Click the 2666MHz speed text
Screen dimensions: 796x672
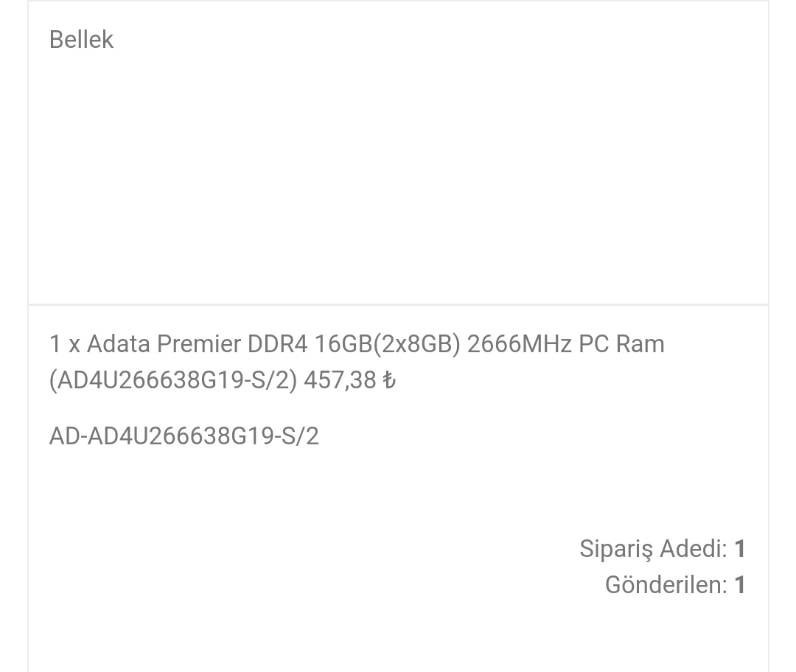click(x=520, y=343)
